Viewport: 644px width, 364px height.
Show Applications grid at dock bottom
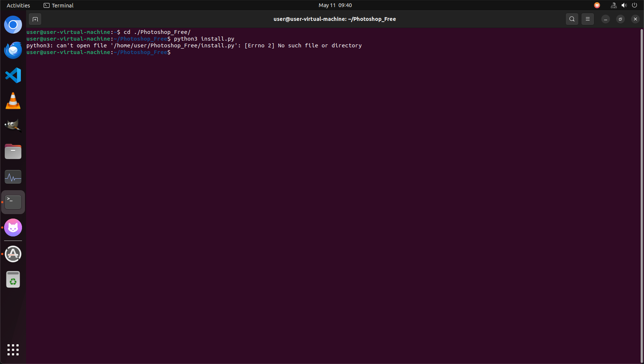[13, 350]
